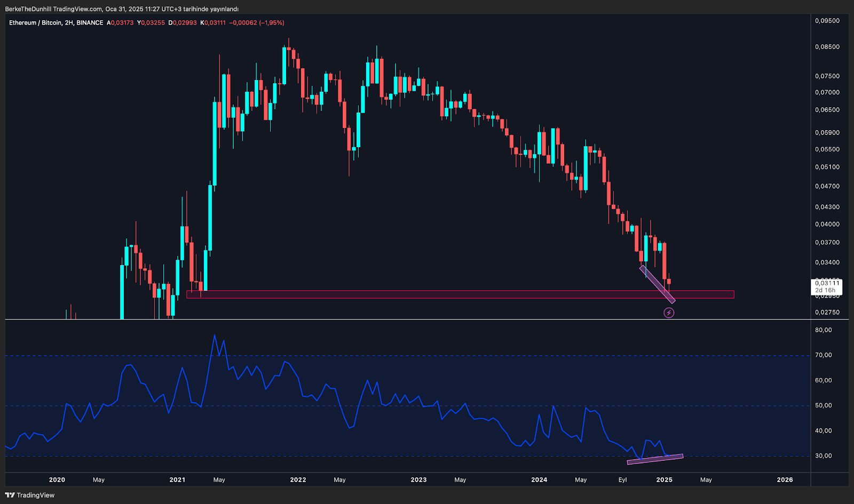Viewport: 854px width, 504px height.
Task: Click the 70,00 RSI axis label
Action: point(824,355)
